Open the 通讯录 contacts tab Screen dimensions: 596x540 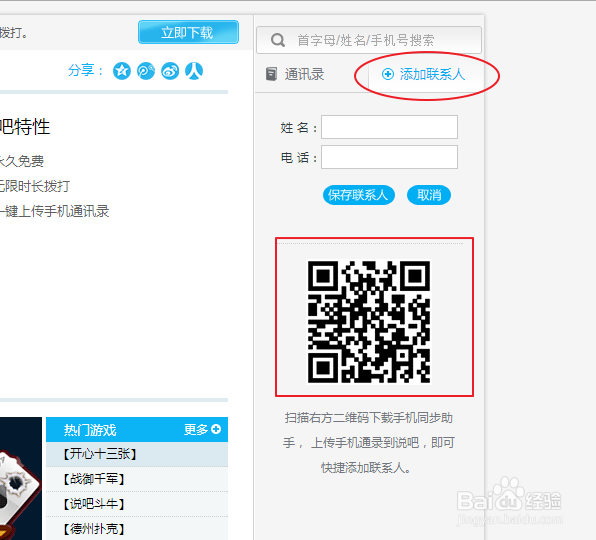coord(295,74)
